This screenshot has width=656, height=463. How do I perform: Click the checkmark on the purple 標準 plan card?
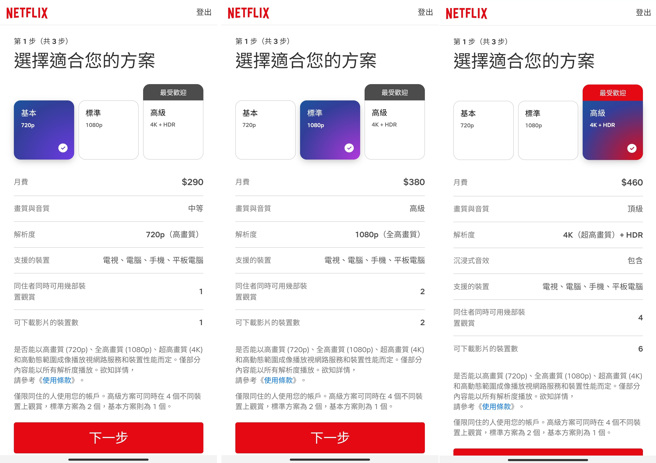click(349, 148)
